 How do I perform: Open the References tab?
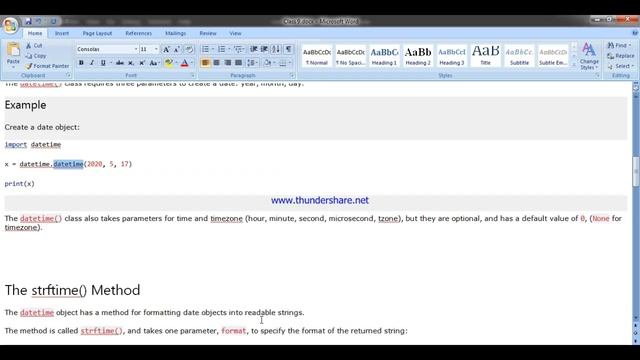click(138, 33)
